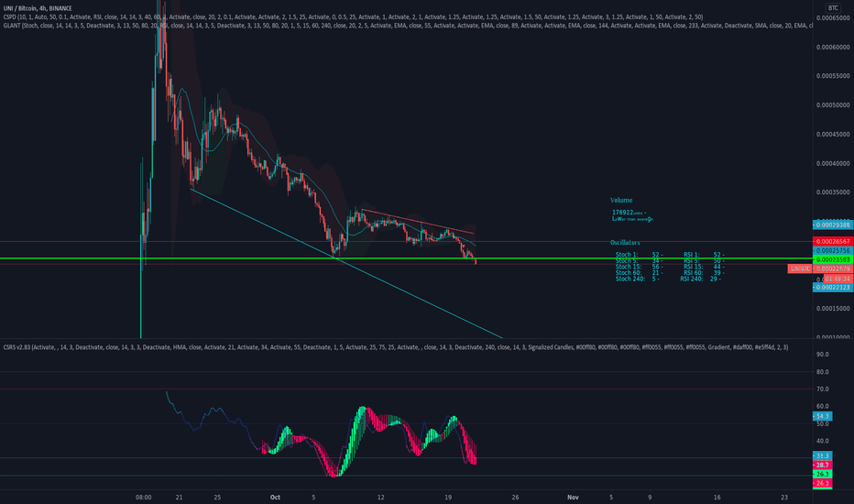Click the 9 date on time axis
854x504 pixels.
point(650,497)
